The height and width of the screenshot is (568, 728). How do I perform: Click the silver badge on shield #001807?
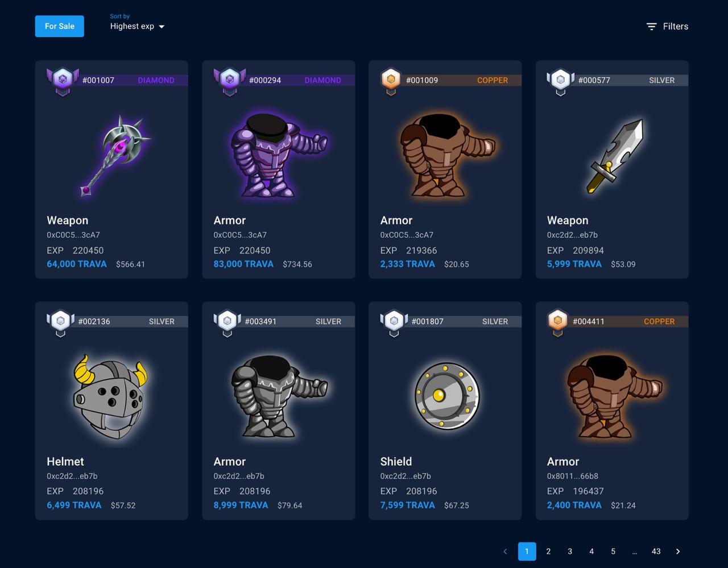394,322
